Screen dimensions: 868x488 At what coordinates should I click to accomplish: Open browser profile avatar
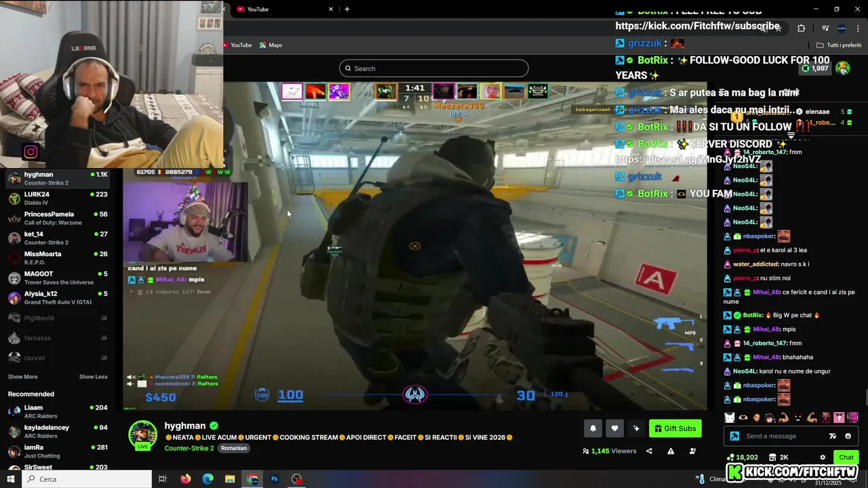point(842,28)
